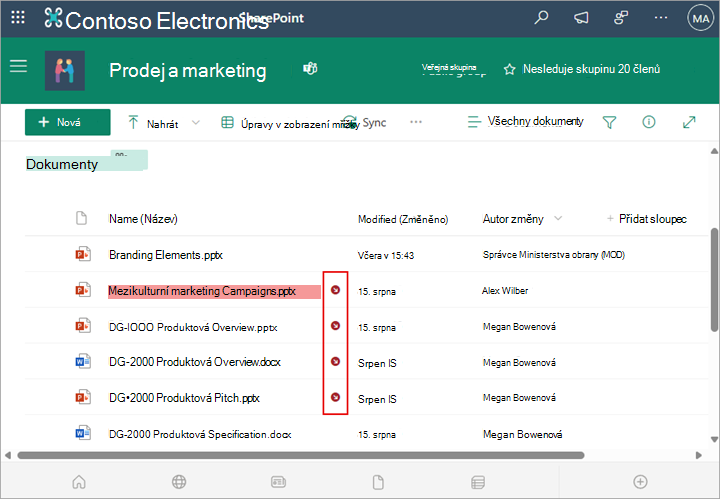This screenshot has width=720, height=499.
Task: Click the horizontal scrollbar thumb
Action: pos(301,455)
